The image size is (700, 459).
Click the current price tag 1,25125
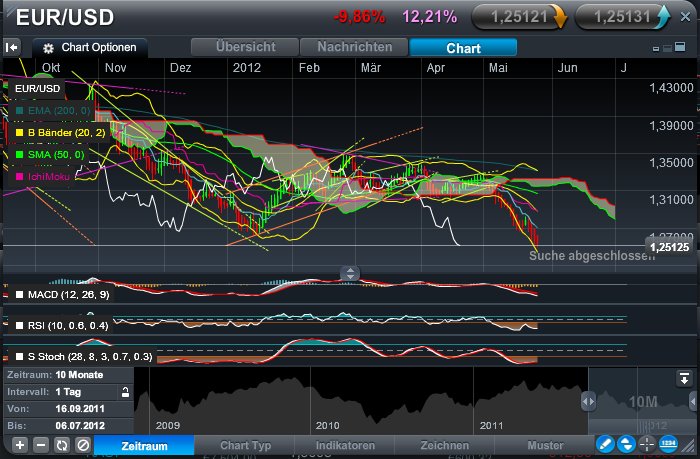point(669,247)
